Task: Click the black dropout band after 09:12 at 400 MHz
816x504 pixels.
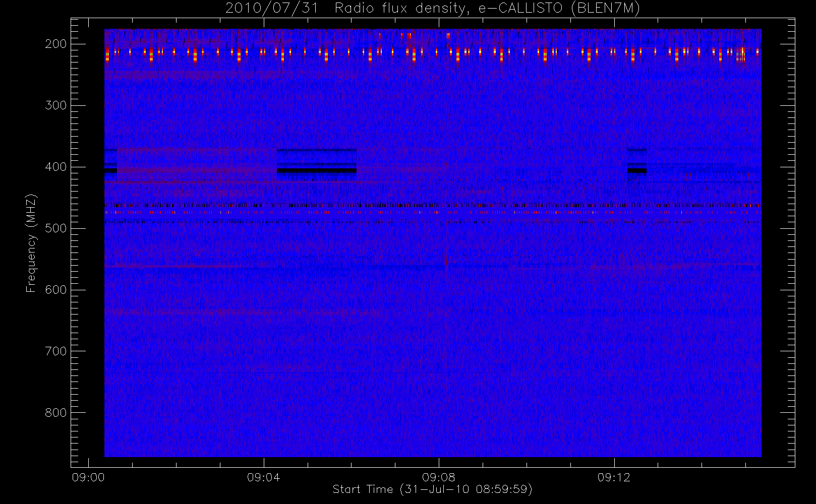Action: (x=636, y=171)
